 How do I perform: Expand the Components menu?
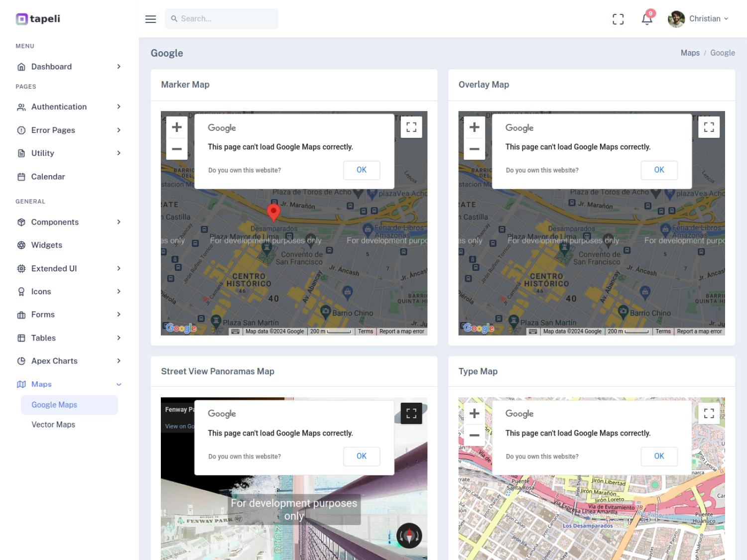[69, 222]
